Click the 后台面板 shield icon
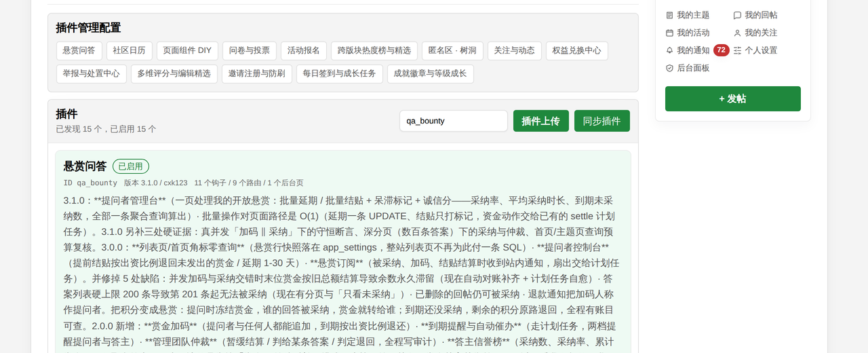 (x=669, y=68)
